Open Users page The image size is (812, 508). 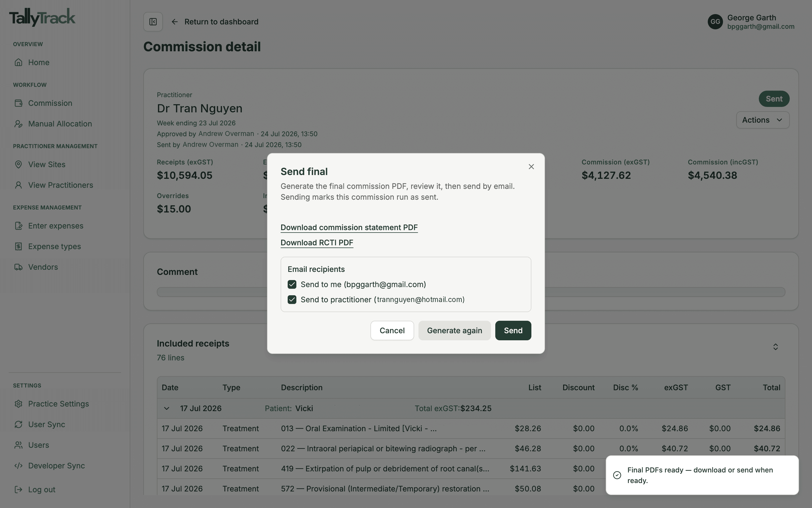tap(39, 445)
